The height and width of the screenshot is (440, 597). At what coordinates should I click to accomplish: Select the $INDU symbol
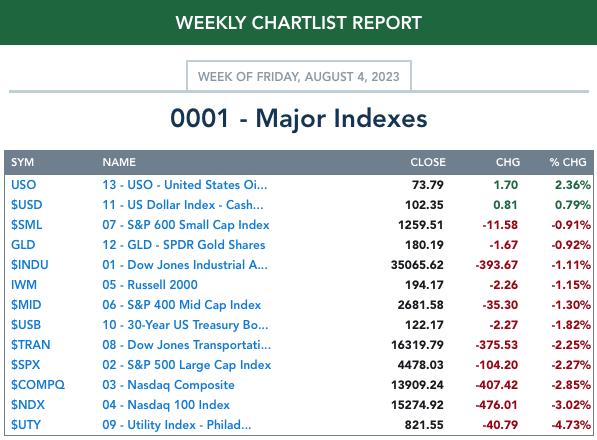[30, 265]
